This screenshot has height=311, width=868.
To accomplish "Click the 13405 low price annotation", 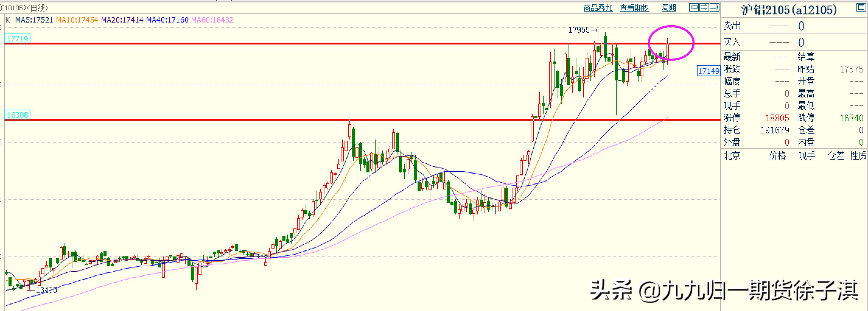I will tap(47, 290).
